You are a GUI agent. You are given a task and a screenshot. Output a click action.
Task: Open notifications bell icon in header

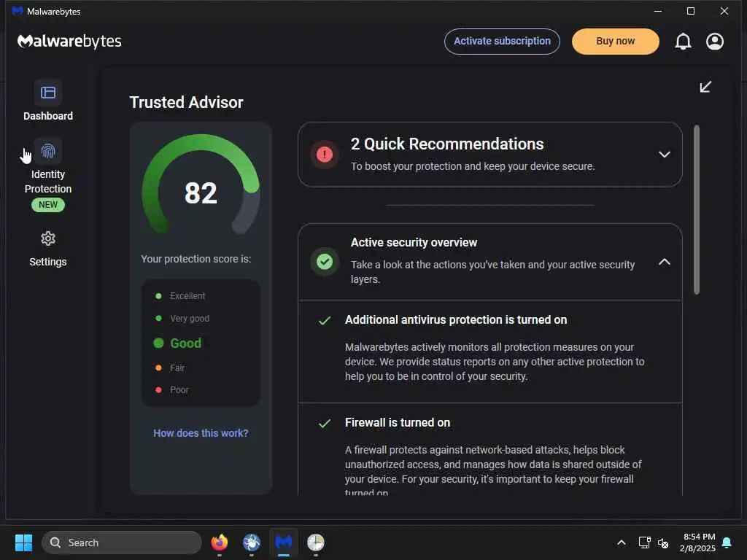point(683,42)
